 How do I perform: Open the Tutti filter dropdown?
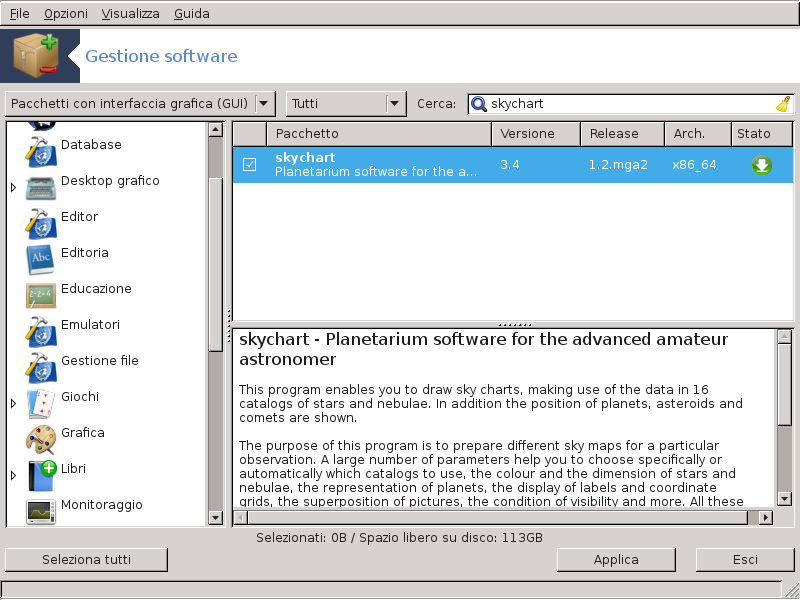[346, 104]
